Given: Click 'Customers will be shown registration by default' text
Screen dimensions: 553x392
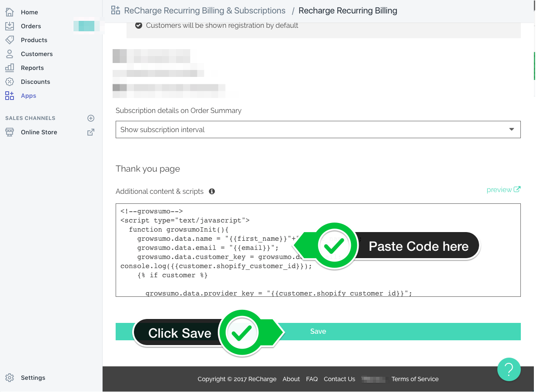Looking at the screenshot, I should (222, 26).
